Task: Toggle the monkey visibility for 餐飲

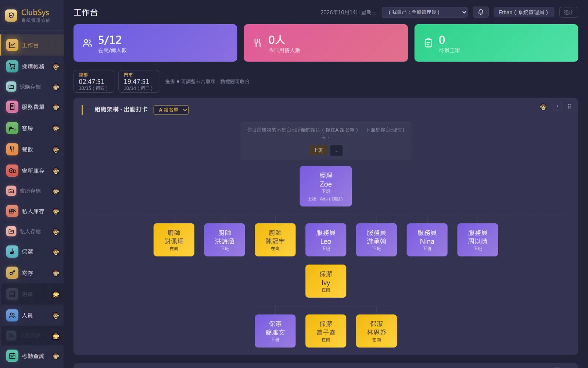Action: [56, 150]
